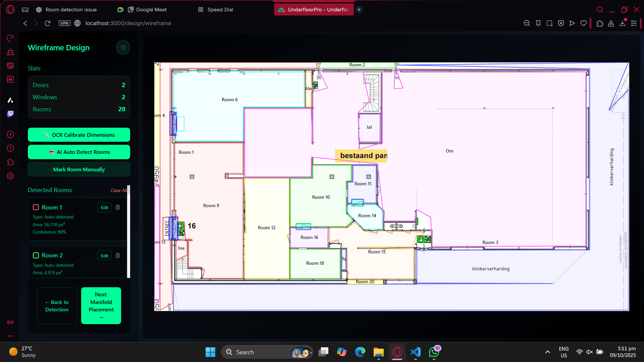Delete Room 2 with trash icon
Image resolution: width=644 pixels, height=362 pixels.
click(118, 255)
